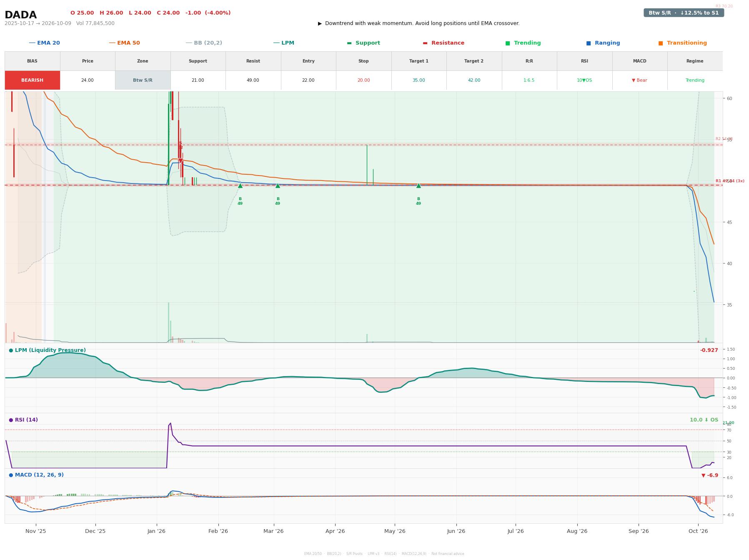Screen dimensions: 749x560
Task: Toggle the LPM legend entry
Action: (x=284, y=43)
